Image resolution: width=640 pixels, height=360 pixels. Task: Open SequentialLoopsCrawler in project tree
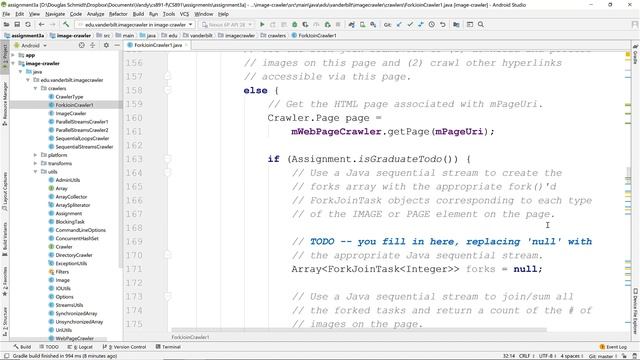(82, 138)
